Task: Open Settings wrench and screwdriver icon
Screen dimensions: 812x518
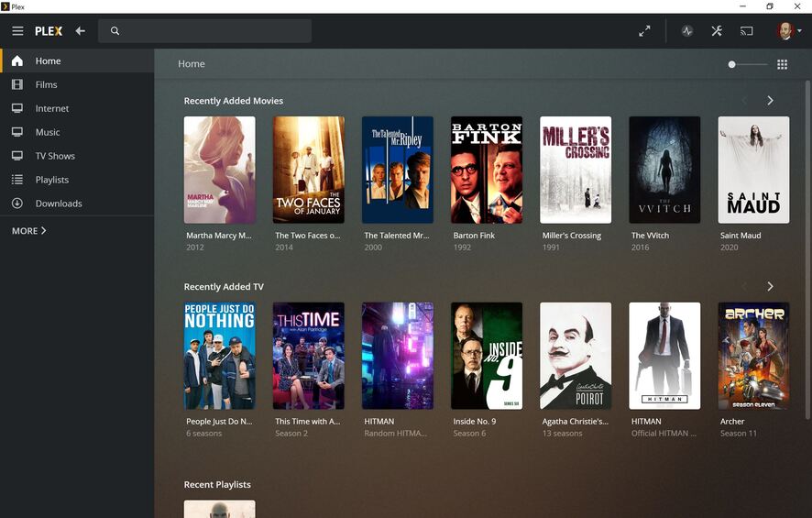Action: point(717,31)
